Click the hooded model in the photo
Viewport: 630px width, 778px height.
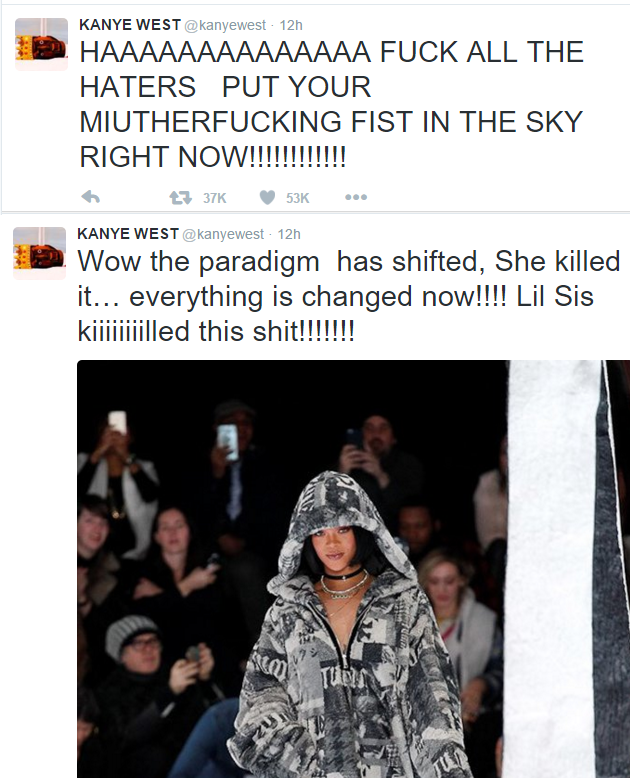(x=344, y=624)
